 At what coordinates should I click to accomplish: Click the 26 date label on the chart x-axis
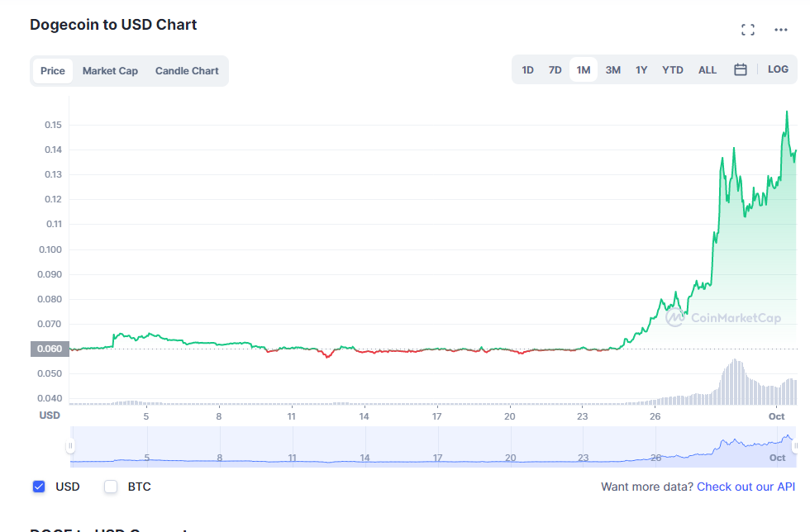click(655, 416)
